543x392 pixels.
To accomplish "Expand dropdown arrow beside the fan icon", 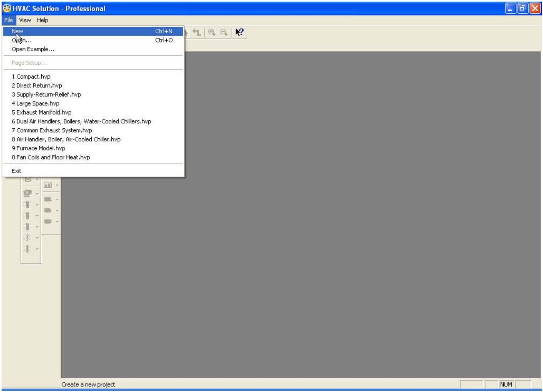I will click(x=37, y=194).
